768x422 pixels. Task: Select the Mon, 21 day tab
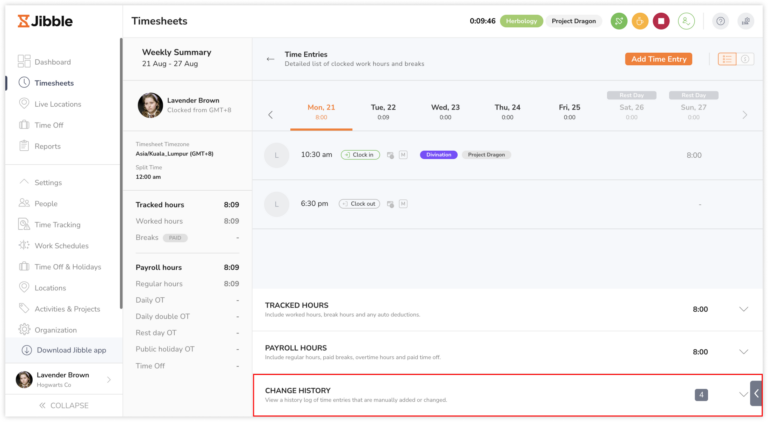click(x=321, y=112)
